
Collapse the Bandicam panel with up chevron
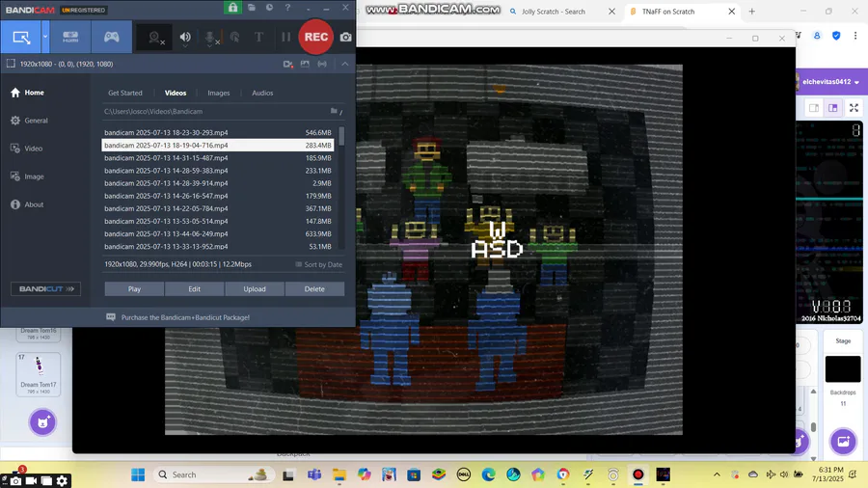[x=345, y=65]
